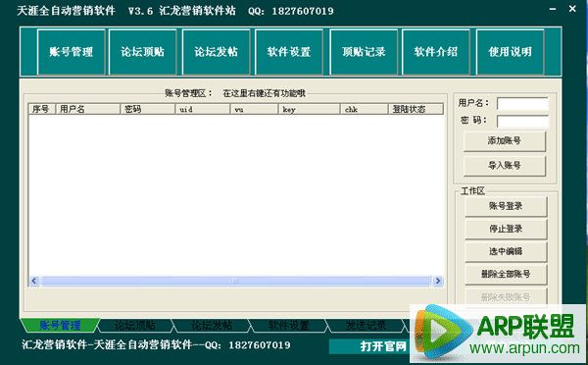The image size is (588, 365).
Task: Focus the 密码 input field
Action: tap(522, 121)
